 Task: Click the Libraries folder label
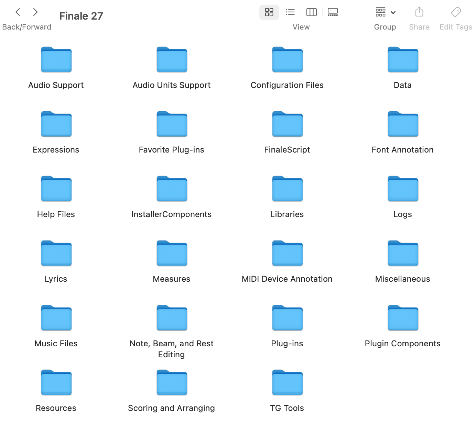[x=287, y=214]
